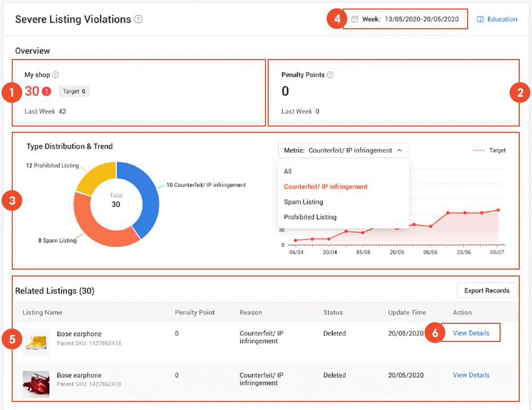Select Spam Listing in the Metric menu

(x=303, y=202)
